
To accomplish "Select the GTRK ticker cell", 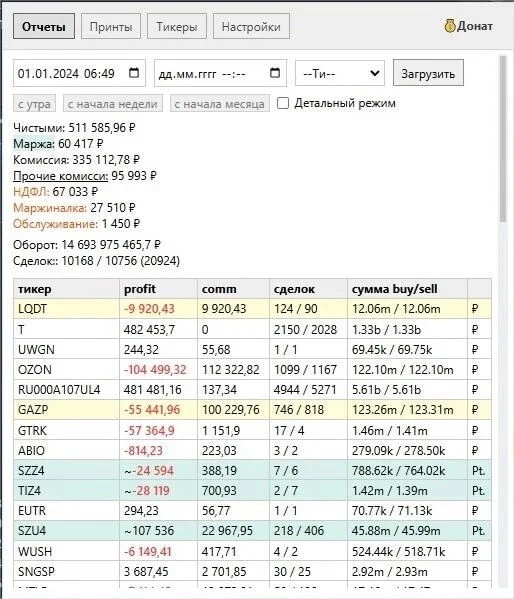I will tap(66, 431).
